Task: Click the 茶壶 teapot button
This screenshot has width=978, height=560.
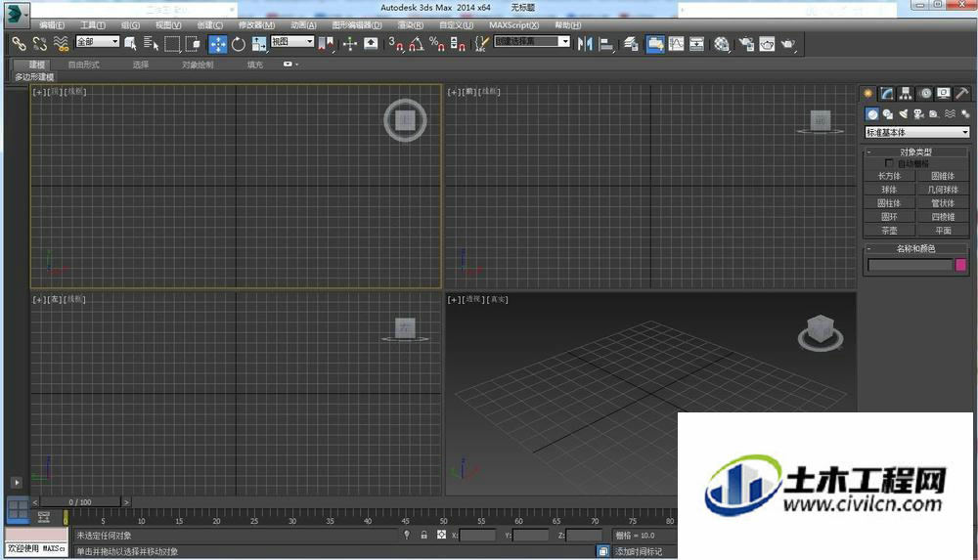Action: tap(889, 231)
